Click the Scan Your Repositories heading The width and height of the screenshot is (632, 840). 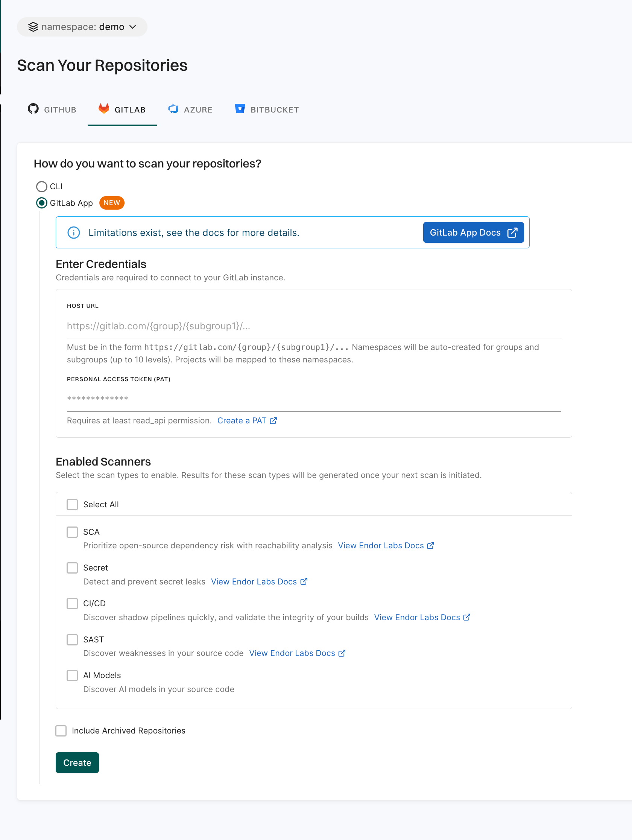[x=102, y=66]
